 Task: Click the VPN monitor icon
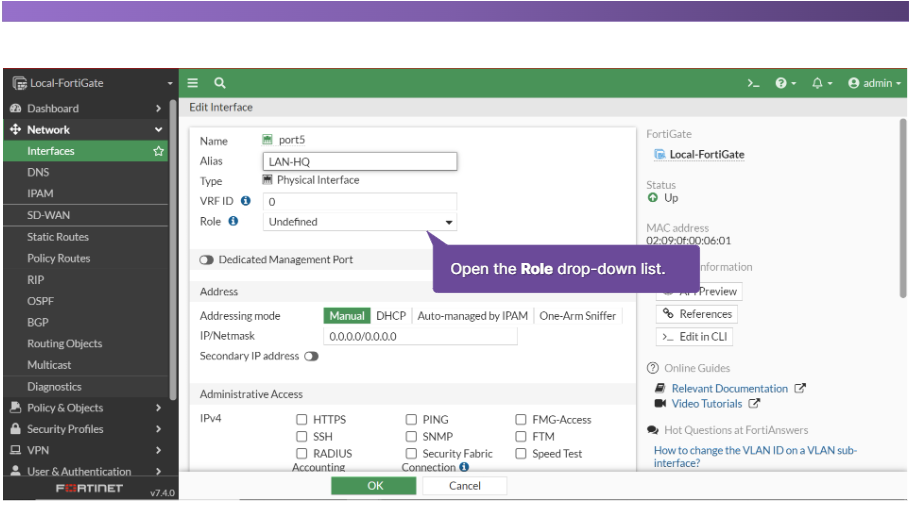[16, 450]
